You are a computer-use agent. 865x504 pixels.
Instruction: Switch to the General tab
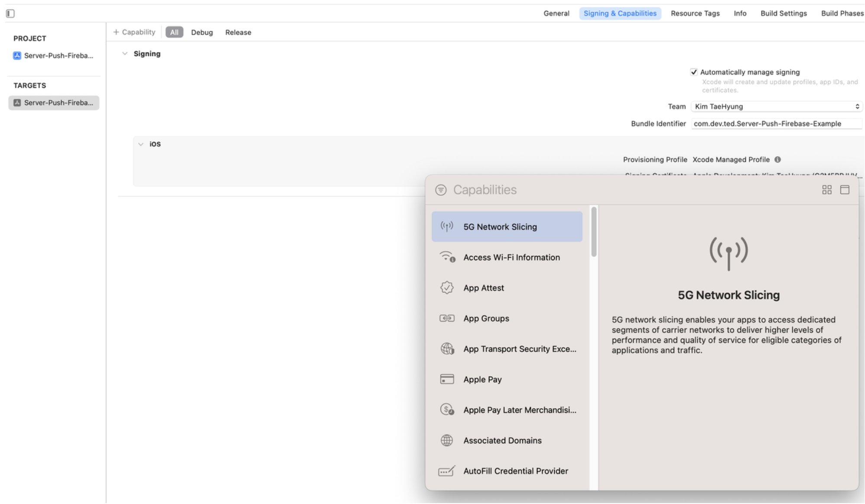point(556,13)
